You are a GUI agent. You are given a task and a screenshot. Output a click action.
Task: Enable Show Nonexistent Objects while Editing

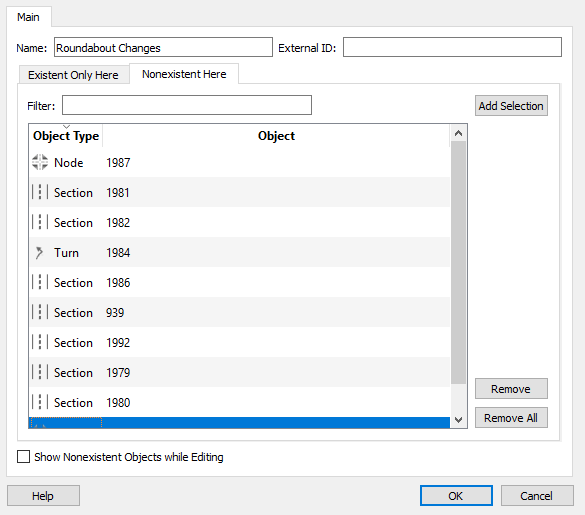(x=24, y=456)
